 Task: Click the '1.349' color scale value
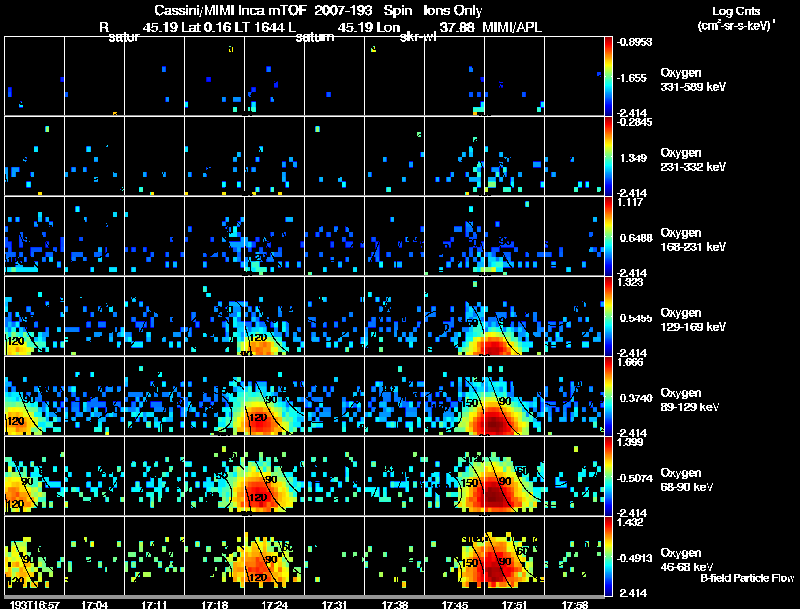pos(633,158)
